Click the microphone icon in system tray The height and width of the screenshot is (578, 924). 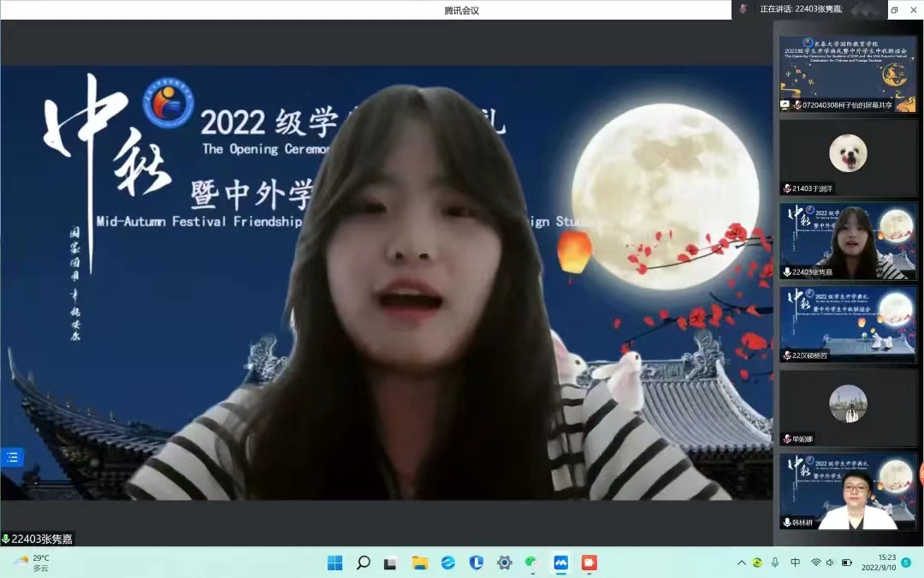[x=775, y=563]
